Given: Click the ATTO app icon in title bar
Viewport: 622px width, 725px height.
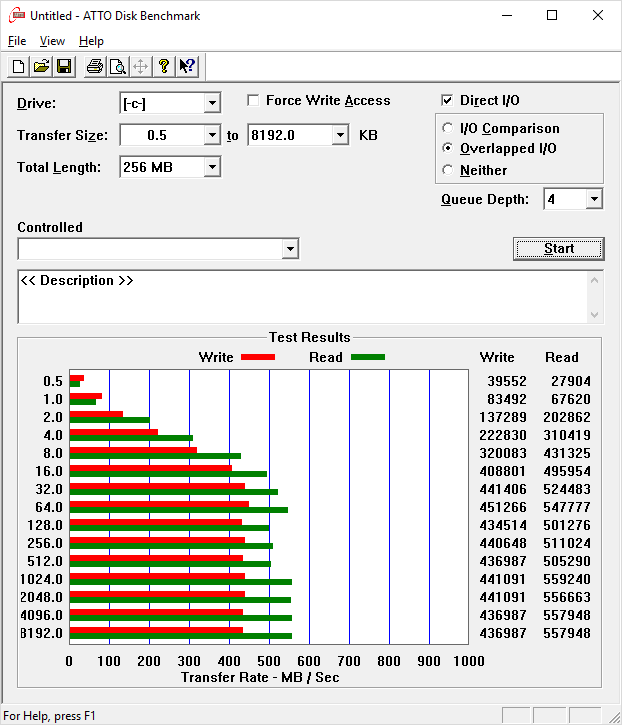Looking at the screenshot, I should click(17, 15).
